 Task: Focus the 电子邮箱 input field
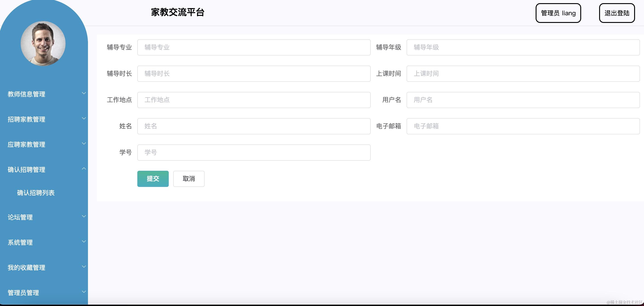tap(523, 126)
